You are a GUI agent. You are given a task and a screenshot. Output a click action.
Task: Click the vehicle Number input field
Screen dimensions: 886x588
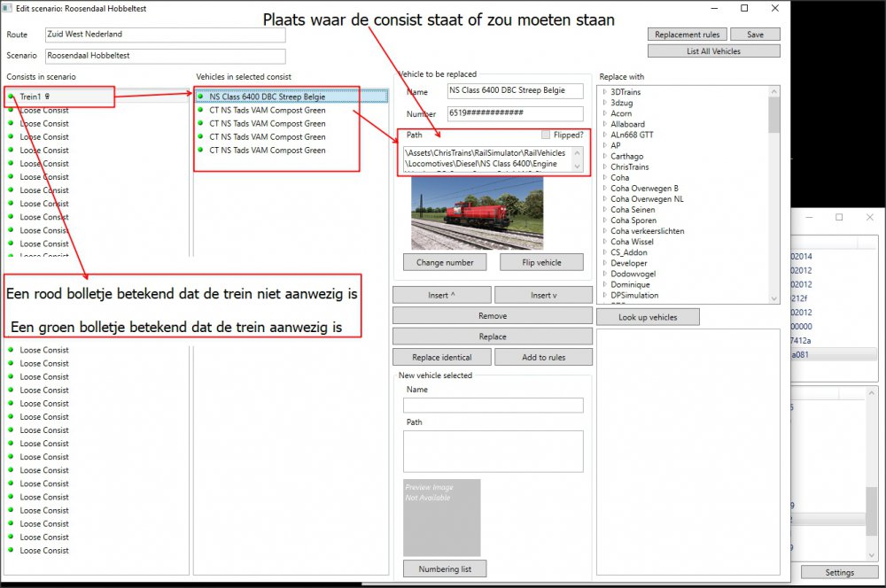pyautogui.click(x=514, y=114)
